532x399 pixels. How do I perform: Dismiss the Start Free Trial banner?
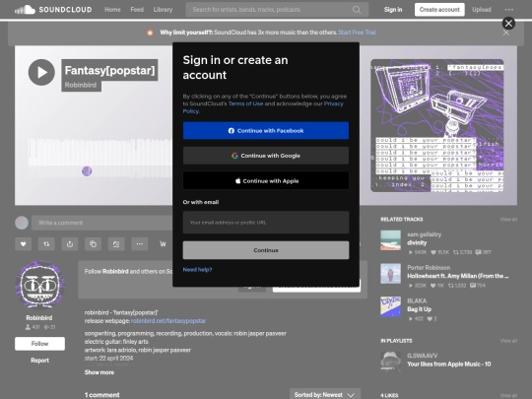(x=505, y=33)
